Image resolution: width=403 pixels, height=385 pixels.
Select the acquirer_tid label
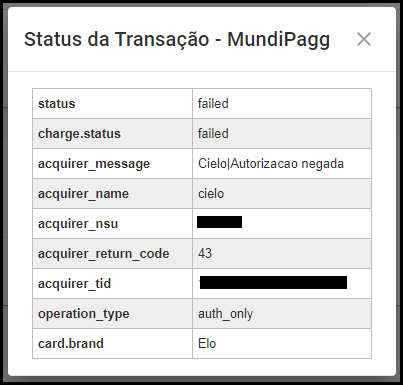[x=74, y=284]
